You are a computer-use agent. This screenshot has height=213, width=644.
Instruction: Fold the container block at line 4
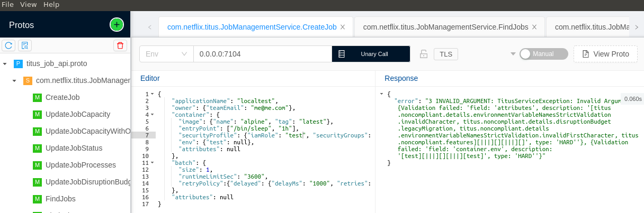point(153,115)
